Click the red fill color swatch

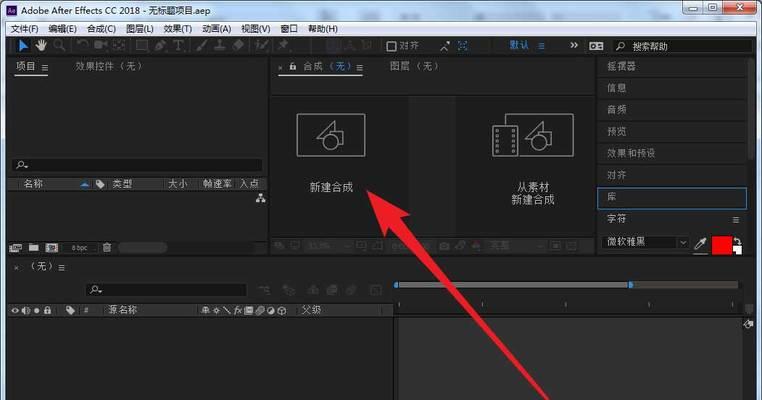click(722, 245)
